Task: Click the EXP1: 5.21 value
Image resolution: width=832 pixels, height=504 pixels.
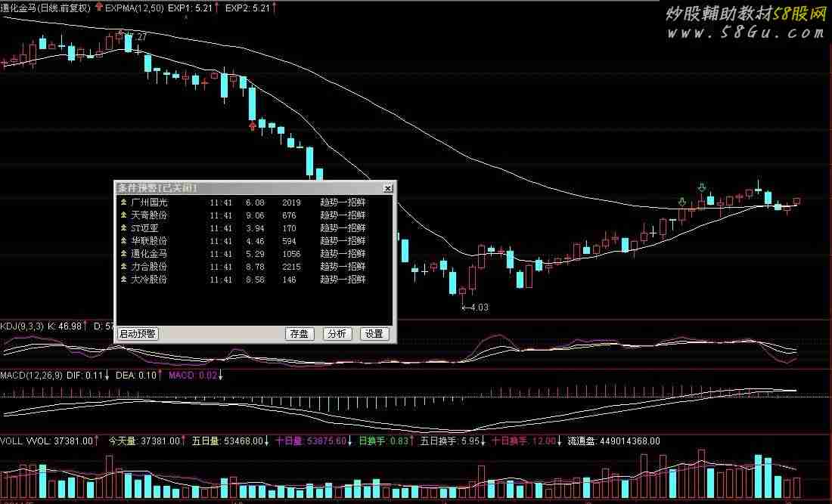Action: click(190, 8)
